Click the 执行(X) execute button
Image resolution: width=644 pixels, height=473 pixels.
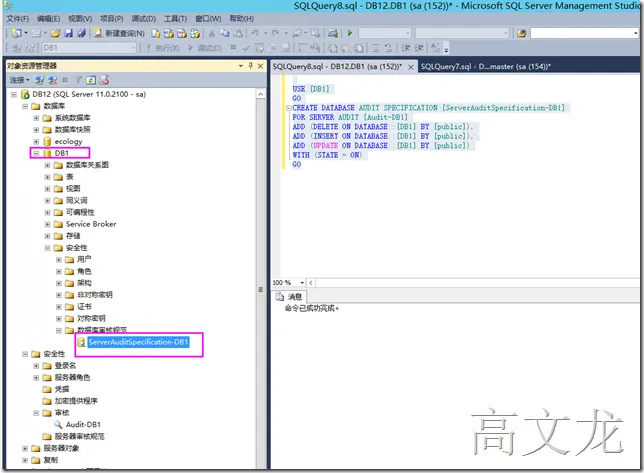pyautogui.click(x=163, y=48)
